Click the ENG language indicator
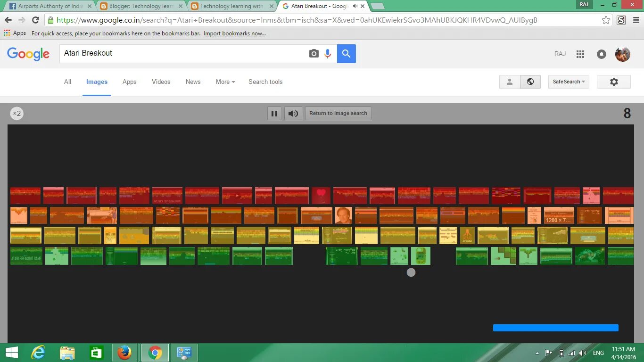 pos(598,353)
